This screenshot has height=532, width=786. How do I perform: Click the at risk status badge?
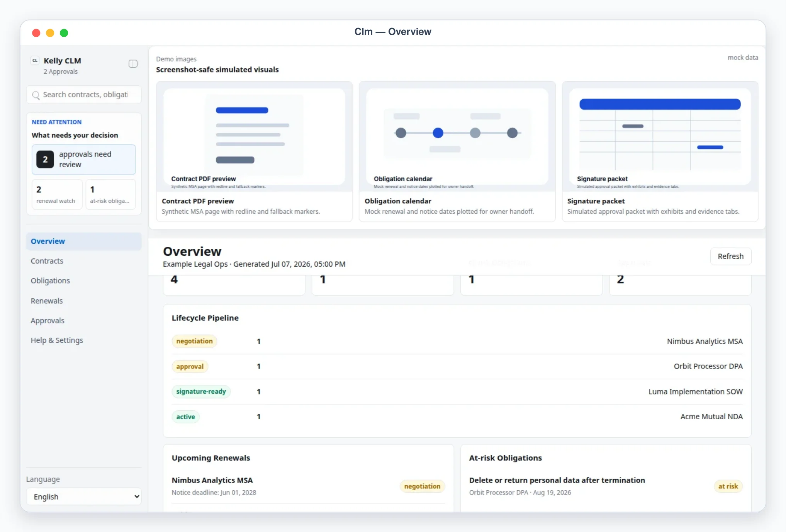[x=728, y=486]
